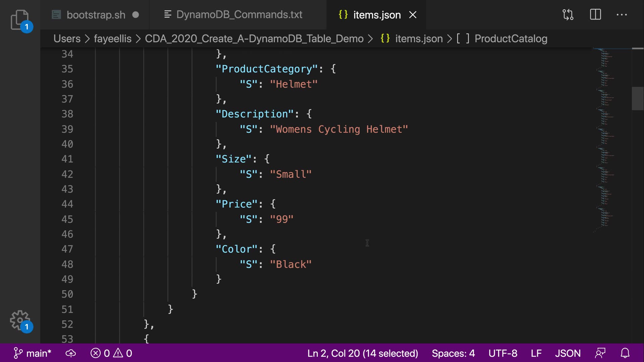Change the JSON language mode

click(x=568, y=353)
